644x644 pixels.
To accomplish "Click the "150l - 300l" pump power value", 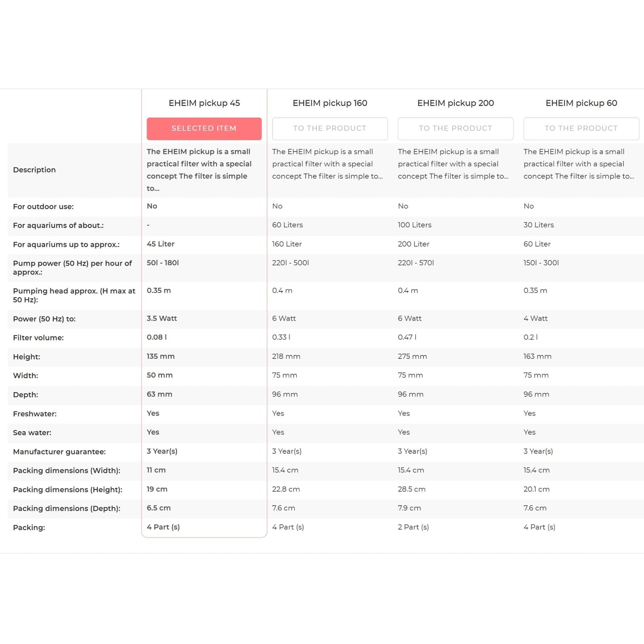I will coord(541,263).
